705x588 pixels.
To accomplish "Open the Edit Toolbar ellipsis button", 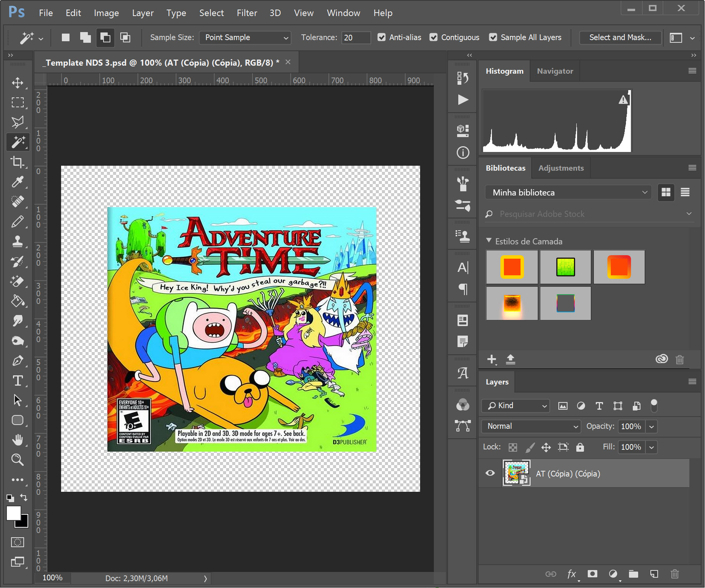I will pyautogui.click(x=18, y=480).
